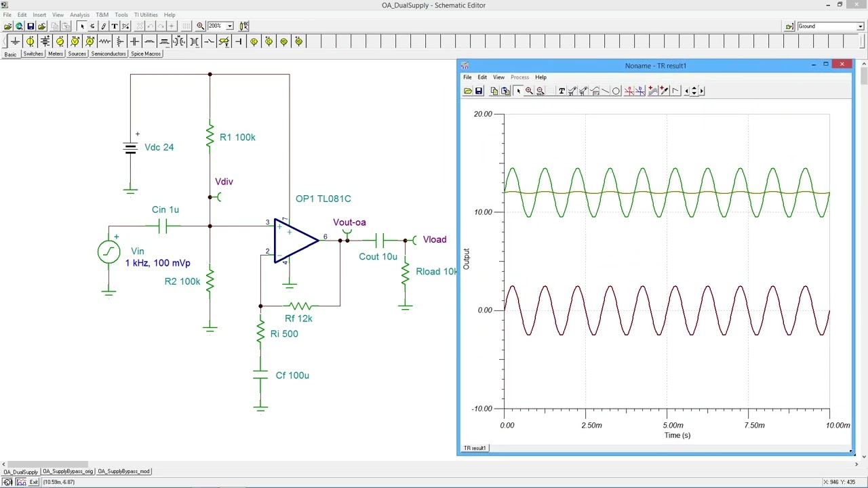Screen dimensions: 868x488
Task: Click the schematic editor window icon in status bar
Action: (x=7, y=482)
